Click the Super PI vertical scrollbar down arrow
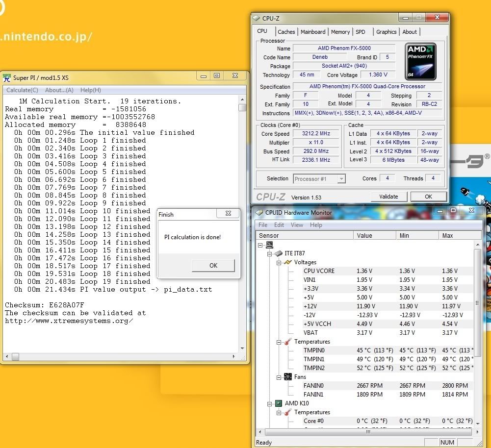 click(x=242, y=348)
